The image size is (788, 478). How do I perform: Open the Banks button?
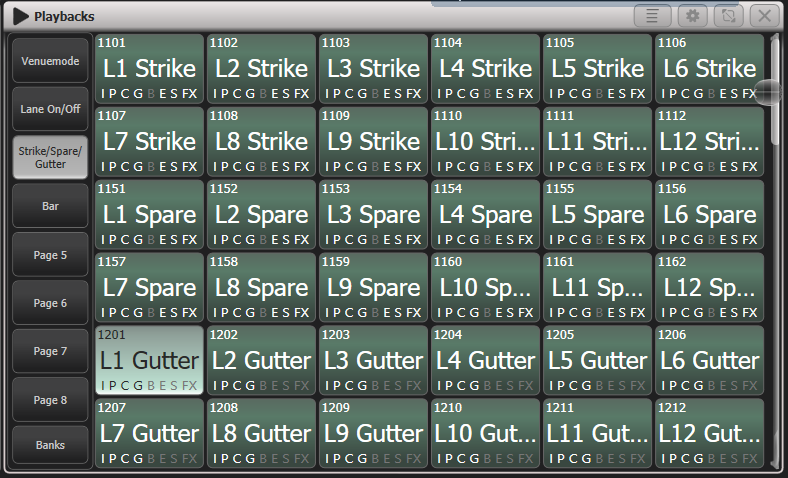(50, 445)
